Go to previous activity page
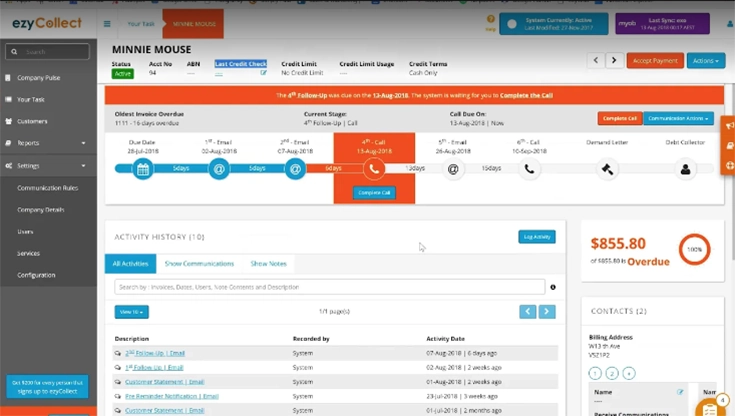Viewport: 735px width, 416px height. [528, 311]
